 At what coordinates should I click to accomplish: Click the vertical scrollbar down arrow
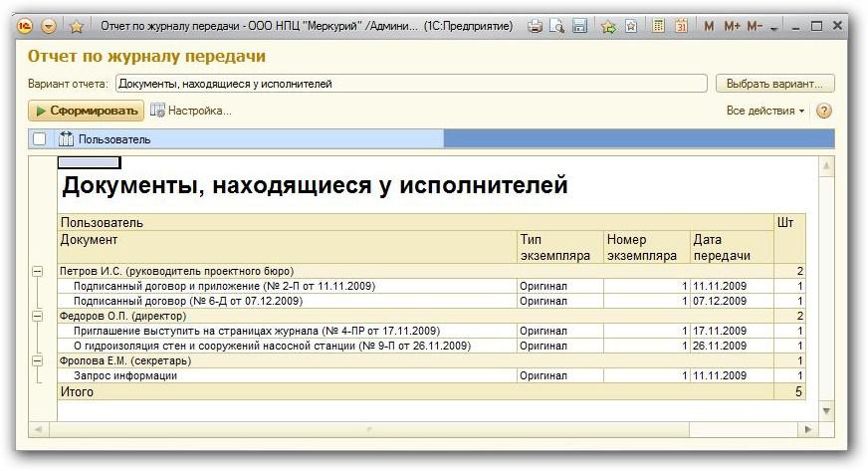click(x=826, y=411)
